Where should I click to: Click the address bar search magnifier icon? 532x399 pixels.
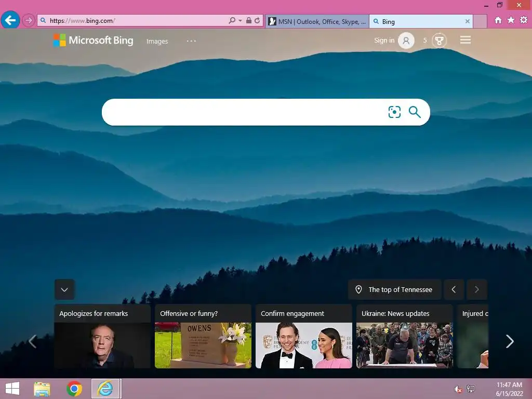click(x=232, y=21)
